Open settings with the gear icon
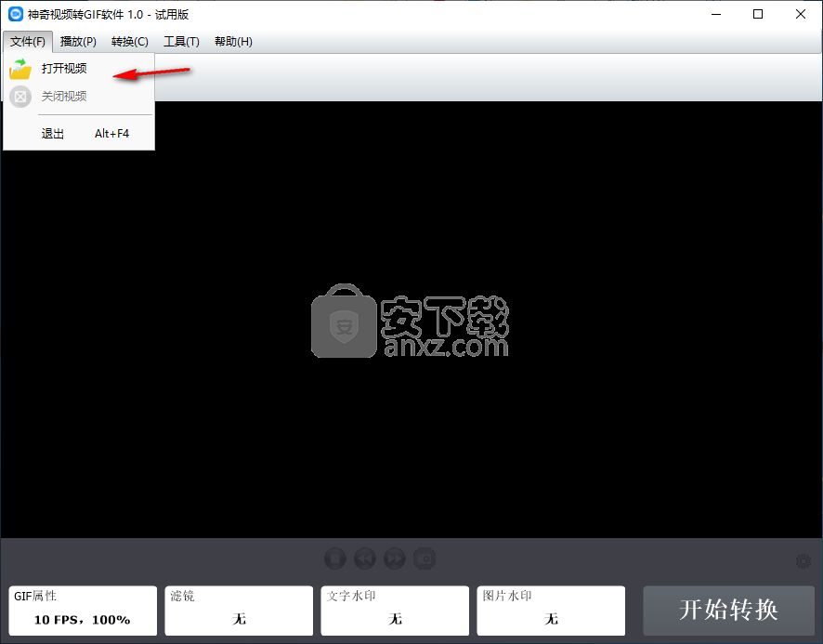 (x=803, y=561)
